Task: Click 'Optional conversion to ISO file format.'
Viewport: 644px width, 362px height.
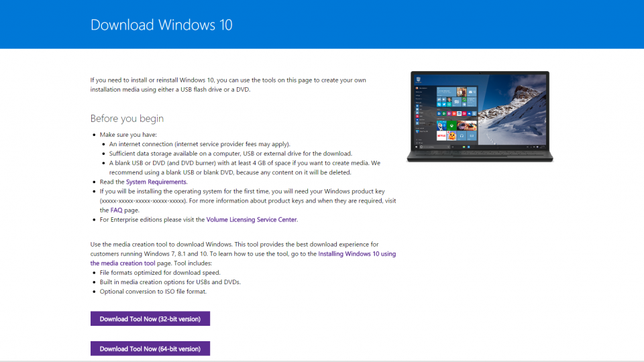Action: click(x=153, y=292)
